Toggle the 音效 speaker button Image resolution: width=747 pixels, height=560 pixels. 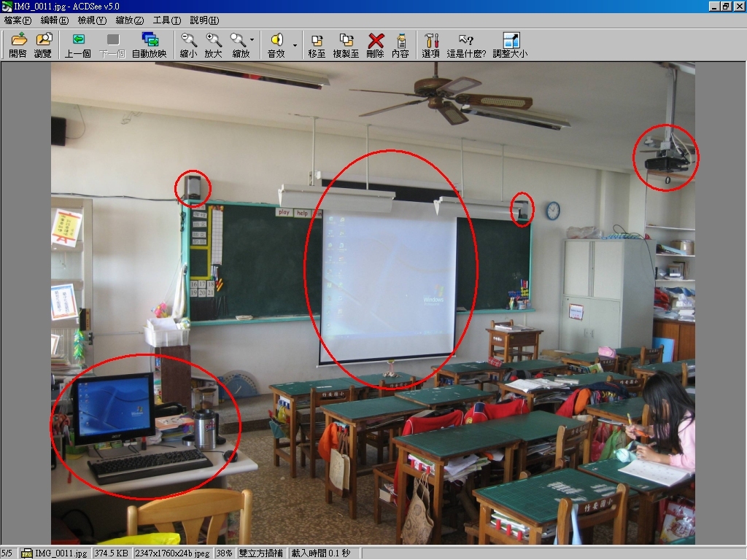click(x=276, y=44)
